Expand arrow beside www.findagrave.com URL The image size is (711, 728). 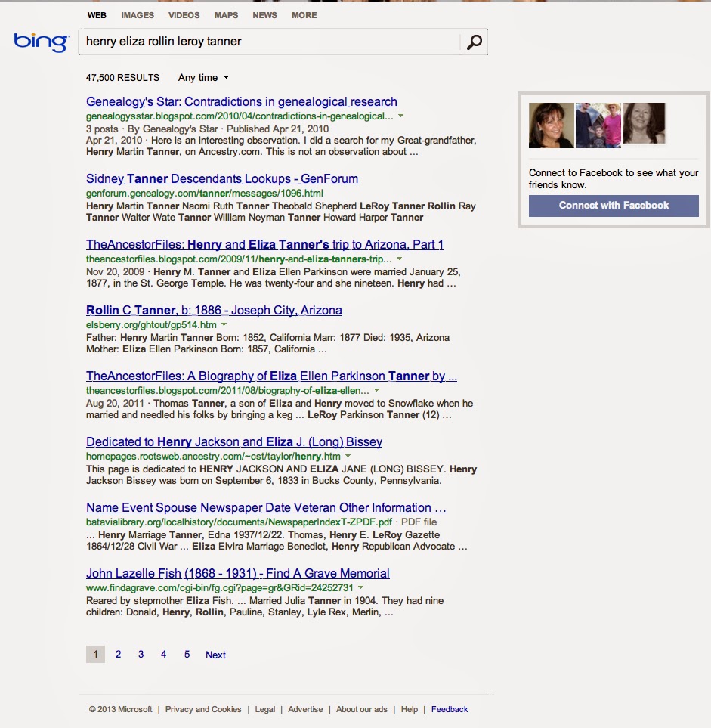(x=360, y=588)
